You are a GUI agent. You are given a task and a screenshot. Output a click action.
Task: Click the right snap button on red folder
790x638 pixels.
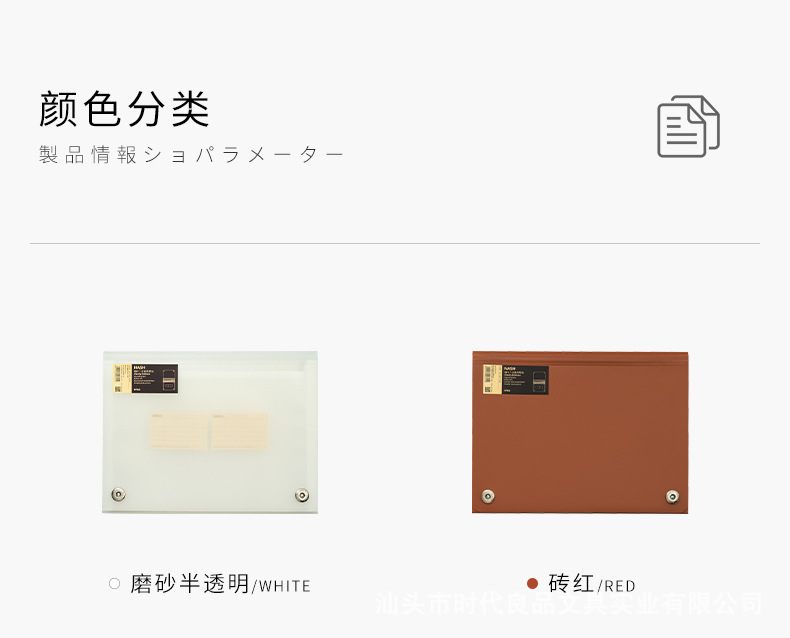tap(672, 497)
